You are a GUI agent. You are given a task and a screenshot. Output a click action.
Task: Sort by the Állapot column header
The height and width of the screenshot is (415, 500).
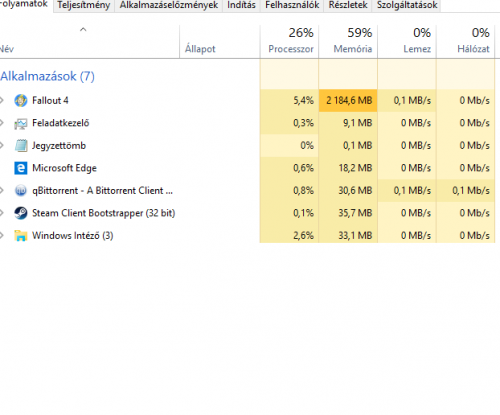(x=220, y=42)
